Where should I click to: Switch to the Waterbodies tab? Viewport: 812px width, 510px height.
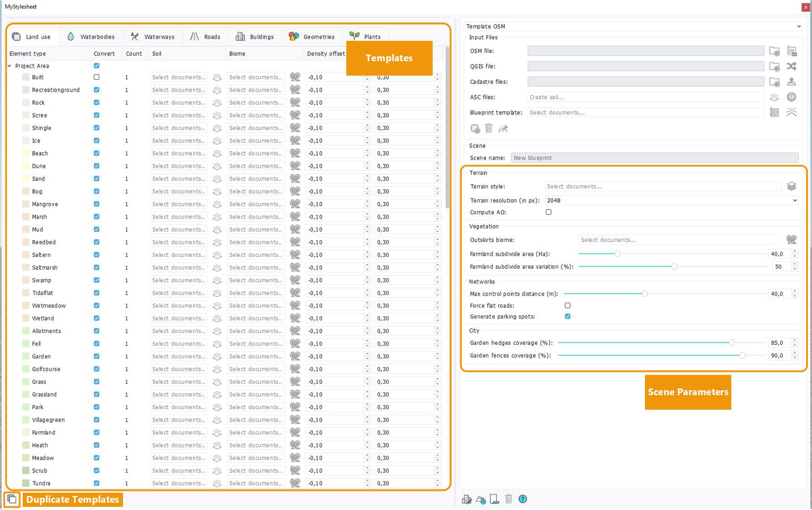pos(91,37)
